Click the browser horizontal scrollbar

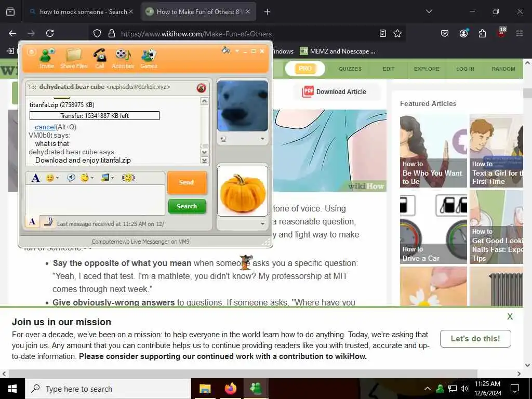(x=243, y=374)
